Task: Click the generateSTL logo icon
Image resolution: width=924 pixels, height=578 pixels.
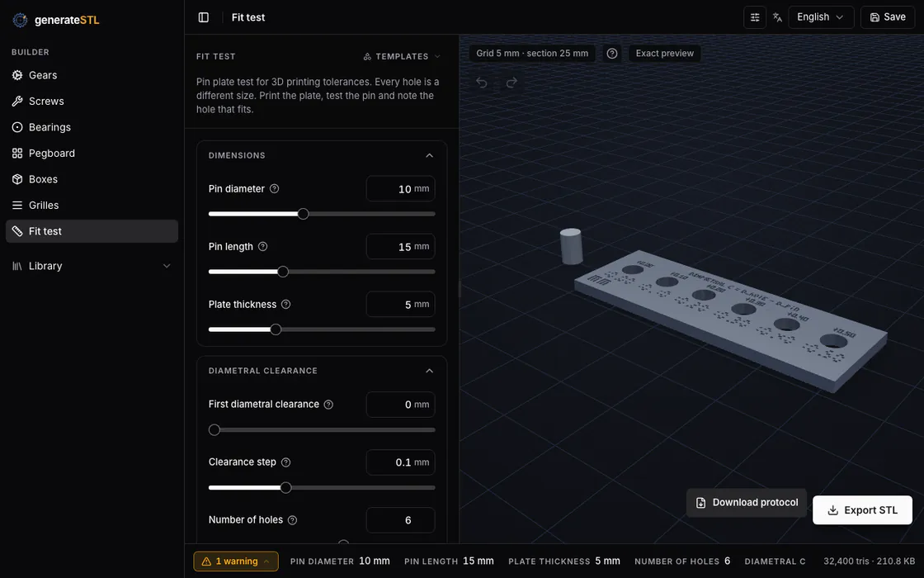Action: pos(20,20)
